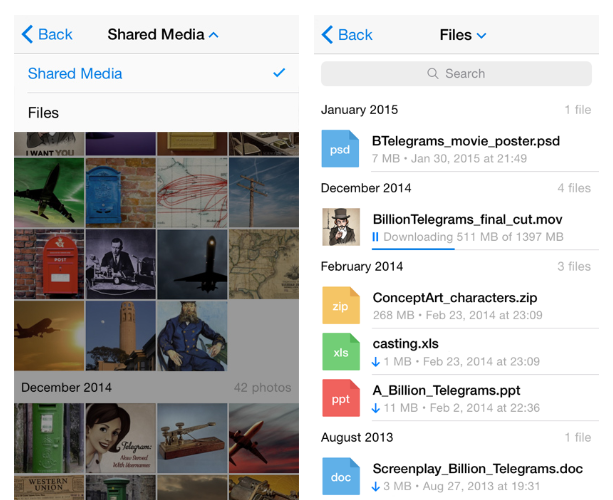Tap the download arrow for A_Billion_Telegrams.ppt
Image resolution: width=613 pixels, height=500 pixels.
(x=376, y=408)
